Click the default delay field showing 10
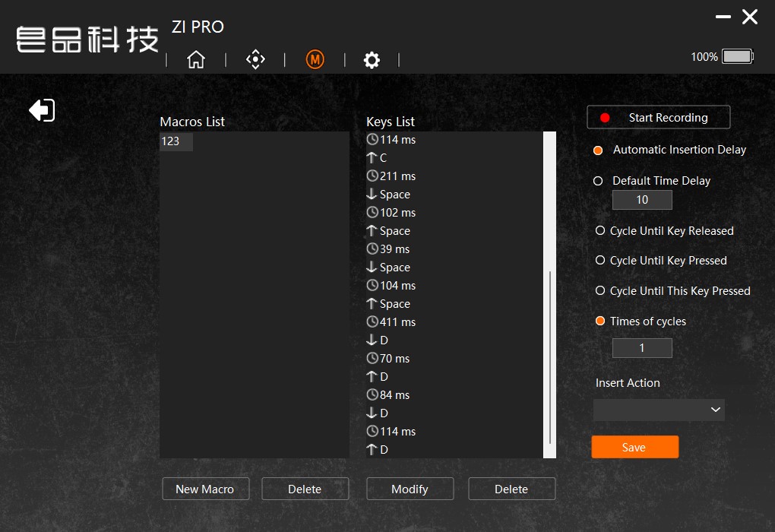This screenshot has width=775, height=532. (x=642, y=200)
